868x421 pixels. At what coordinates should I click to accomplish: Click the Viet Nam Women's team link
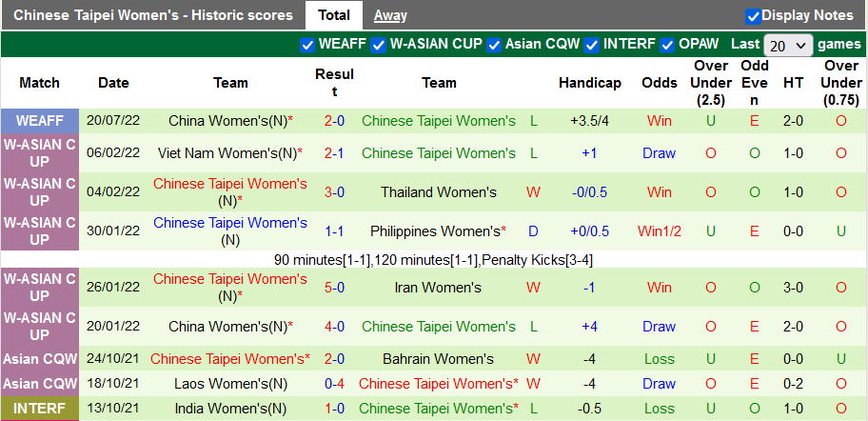coord(229,153)
